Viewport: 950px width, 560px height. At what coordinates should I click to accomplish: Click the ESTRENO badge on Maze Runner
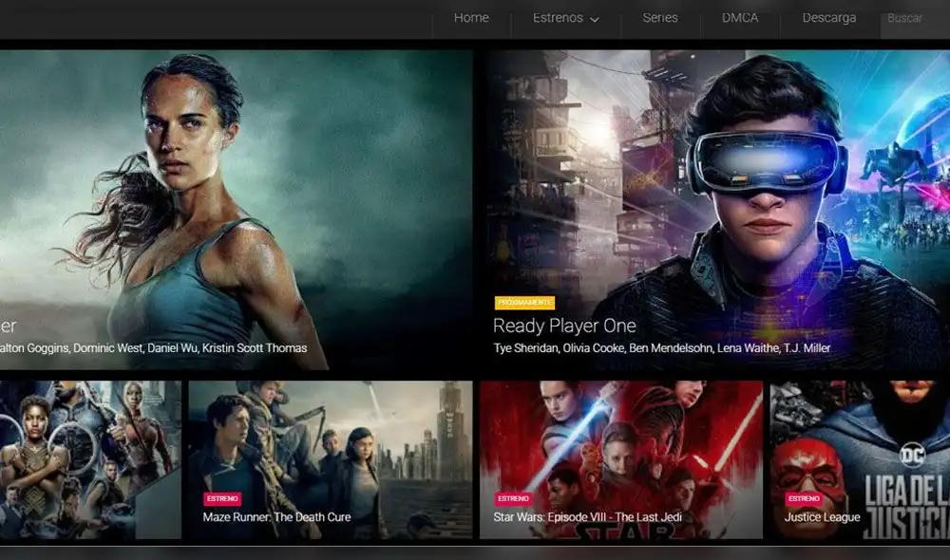pyautogui.click(x=222, y=498)
